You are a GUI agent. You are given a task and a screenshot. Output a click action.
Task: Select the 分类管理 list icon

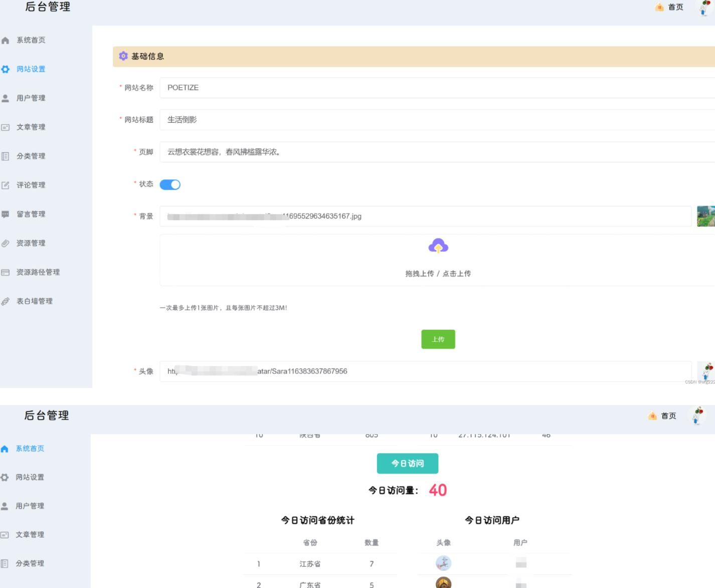point(6,156)
